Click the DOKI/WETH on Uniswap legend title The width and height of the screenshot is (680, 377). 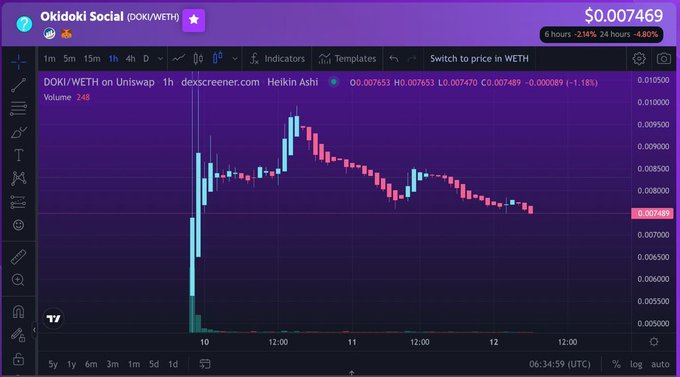coord(99,82)
